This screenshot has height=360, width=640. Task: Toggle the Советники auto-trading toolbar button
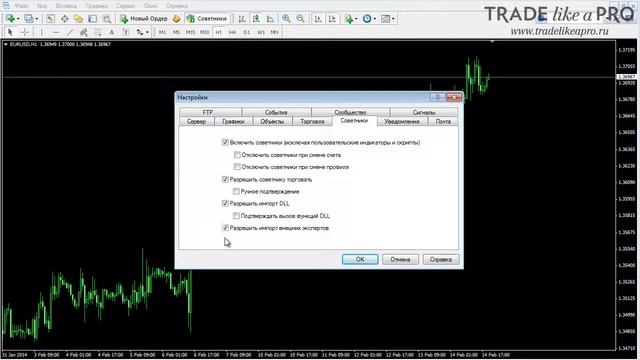coord(206,19)
